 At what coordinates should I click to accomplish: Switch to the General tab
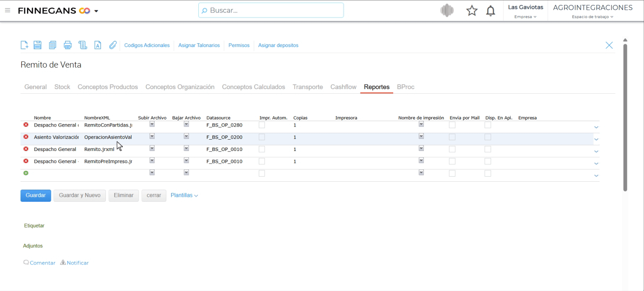[x=35, y=87]
